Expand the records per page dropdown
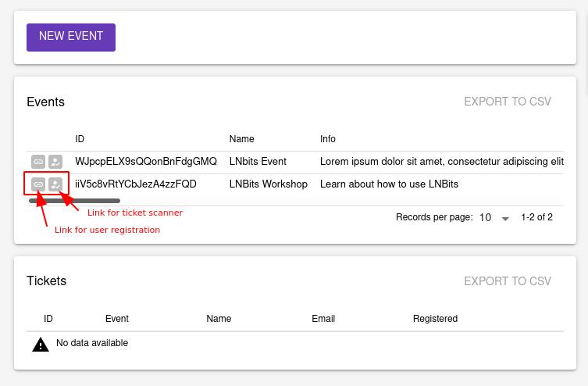This screenshot has height=386, width=588. 505,218
